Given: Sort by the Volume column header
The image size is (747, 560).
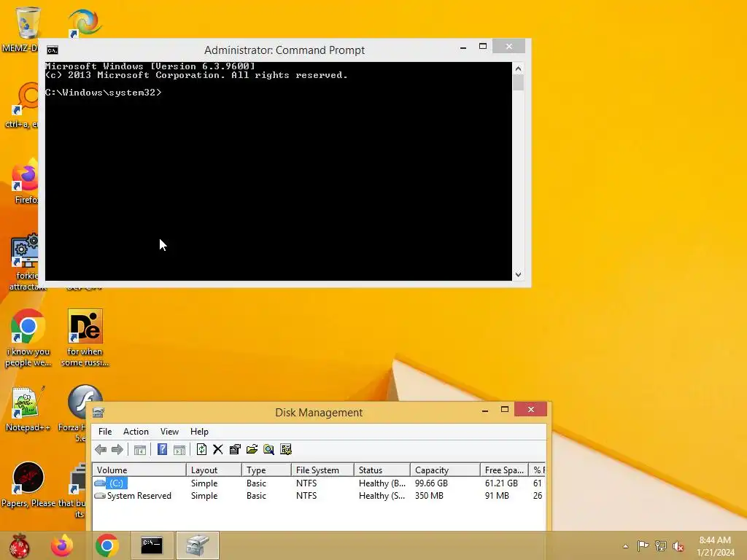Looking at the screenshot, I should point(139,470).
